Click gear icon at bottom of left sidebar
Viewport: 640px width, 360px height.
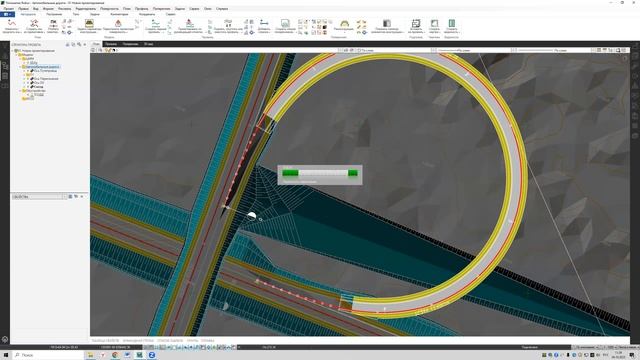[x=5, y=339]
